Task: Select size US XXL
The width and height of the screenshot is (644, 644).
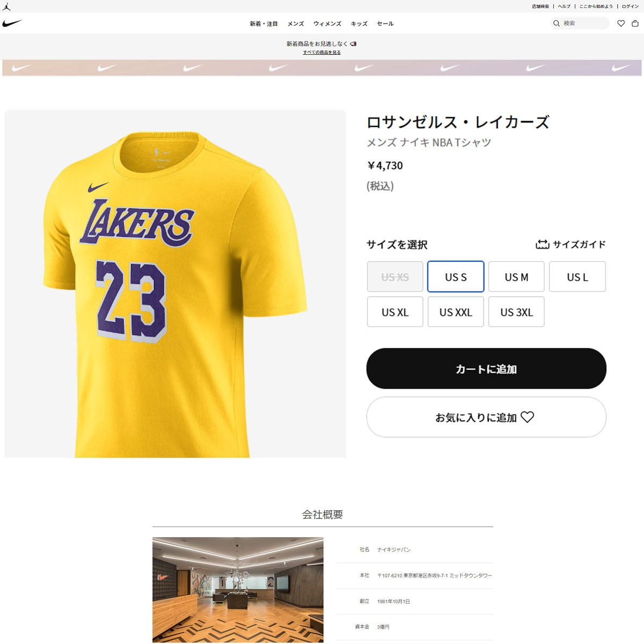Action: [x=456, y=312]
